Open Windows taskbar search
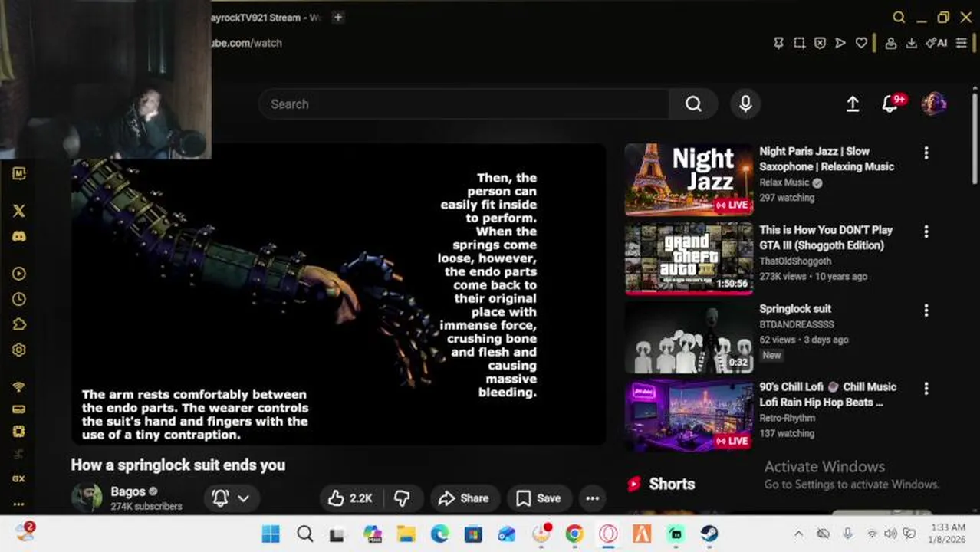Screen dimensions: 980x552 point(304,534)
